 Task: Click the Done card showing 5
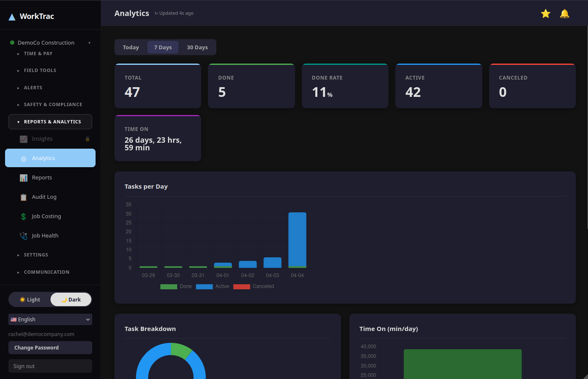pos(251,86)
